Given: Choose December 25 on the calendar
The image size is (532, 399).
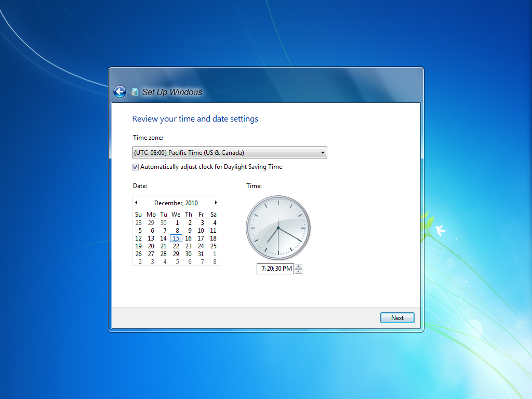Looking at the screenshot, I should click(x=213, y=246).
